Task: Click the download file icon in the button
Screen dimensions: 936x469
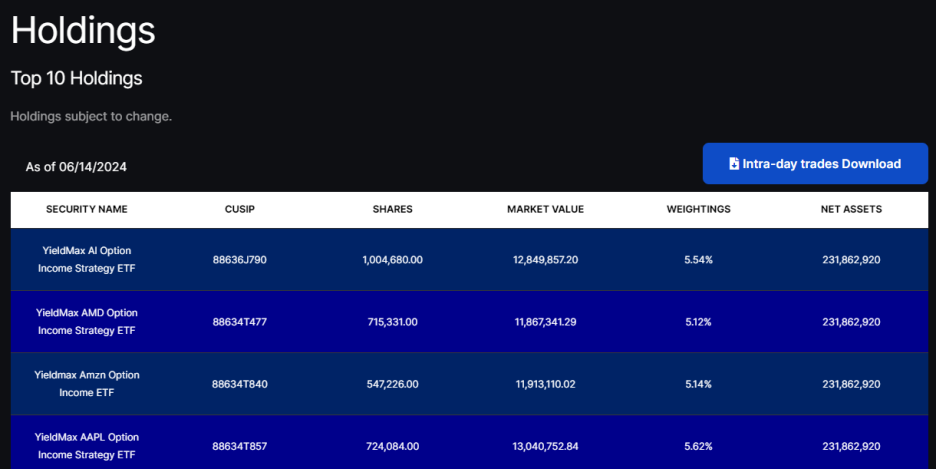Action: 734,163
